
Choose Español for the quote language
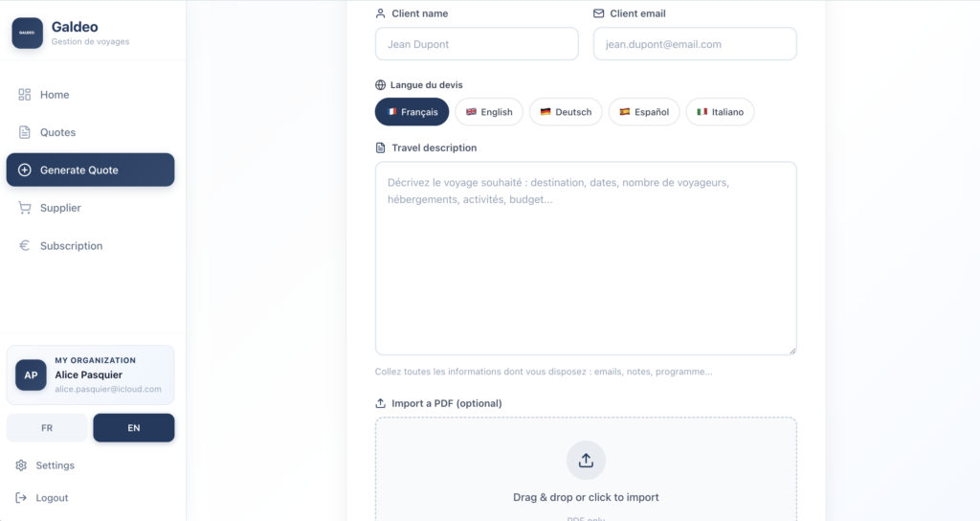coord(644,112)
